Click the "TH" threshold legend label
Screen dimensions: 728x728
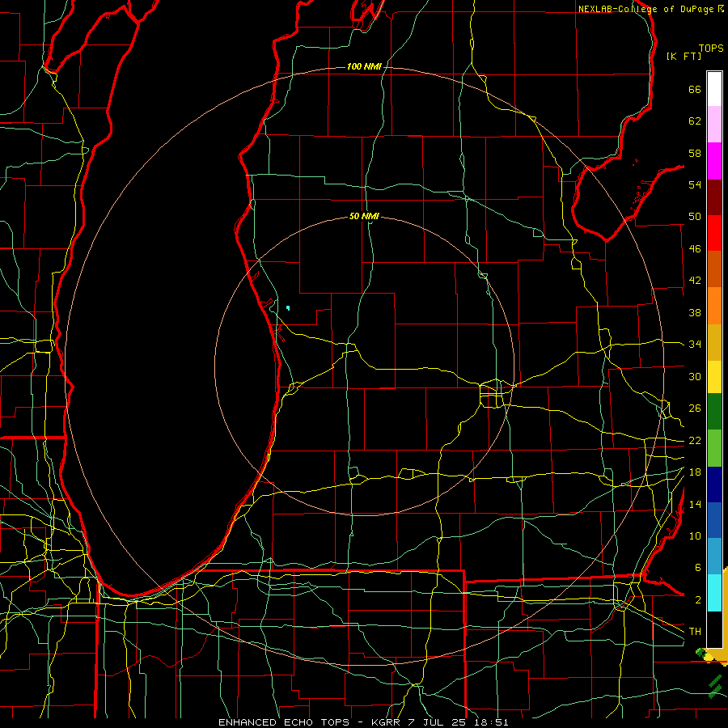[x=695, y=632]
